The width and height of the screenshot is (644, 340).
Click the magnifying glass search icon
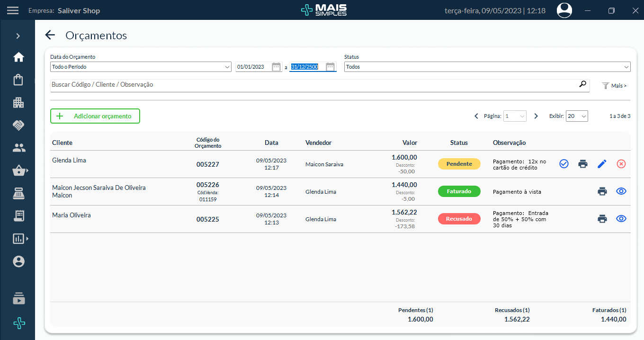click(582, 84)
